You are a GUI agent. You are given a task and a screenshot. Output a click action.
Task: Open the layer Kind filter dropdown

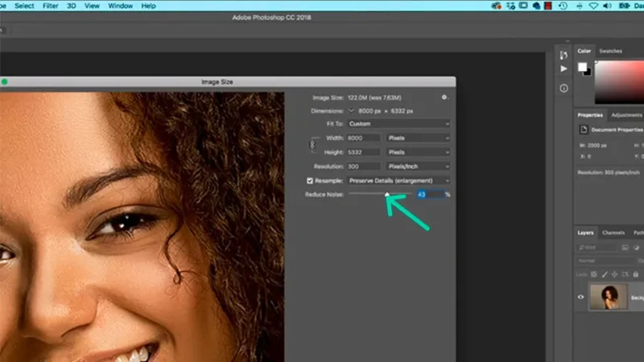596,248
